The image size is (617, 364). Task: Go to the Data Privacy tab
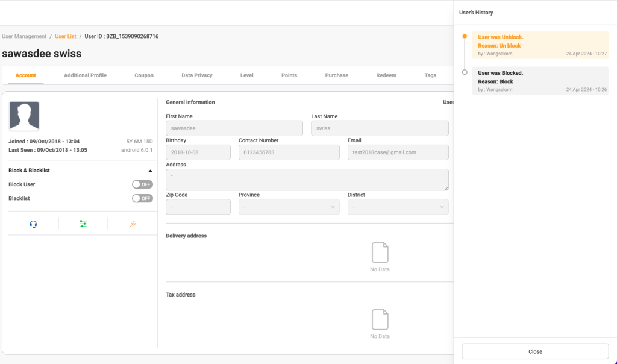coord(196,75)
